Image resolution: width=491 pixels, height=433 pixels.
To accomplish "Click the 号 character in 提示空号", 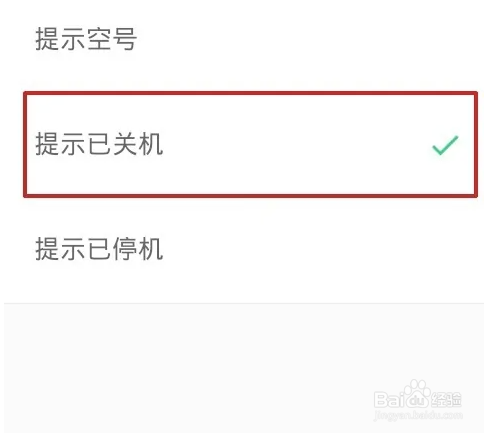I will point(125,39).
